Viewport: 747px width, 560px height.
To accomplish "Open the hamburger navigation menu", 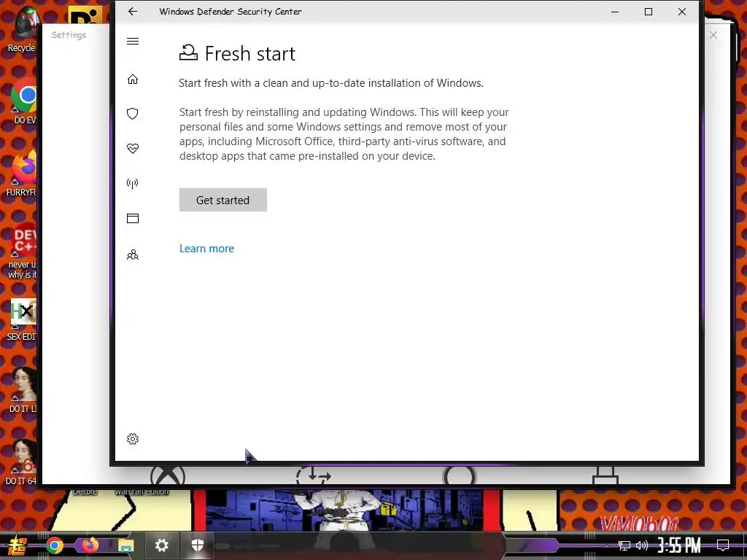I will [133, 42].
